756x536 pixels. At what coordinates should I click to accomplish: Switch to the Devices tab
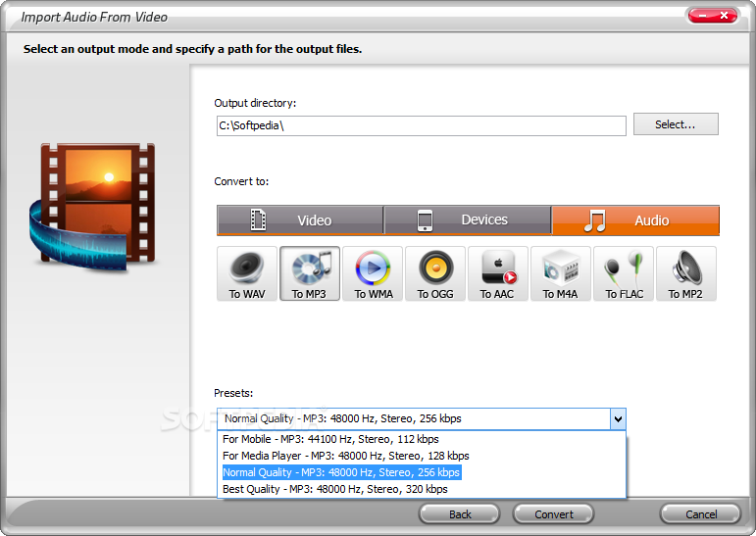coord(467,220)
